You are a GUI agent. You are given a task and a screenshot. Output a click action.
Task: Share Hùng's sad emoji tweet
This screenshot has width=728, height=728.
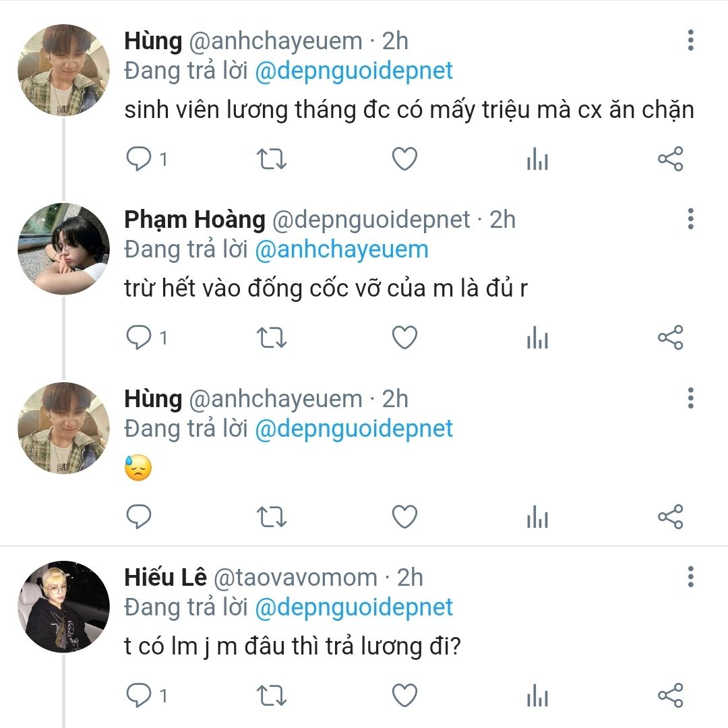671,516
